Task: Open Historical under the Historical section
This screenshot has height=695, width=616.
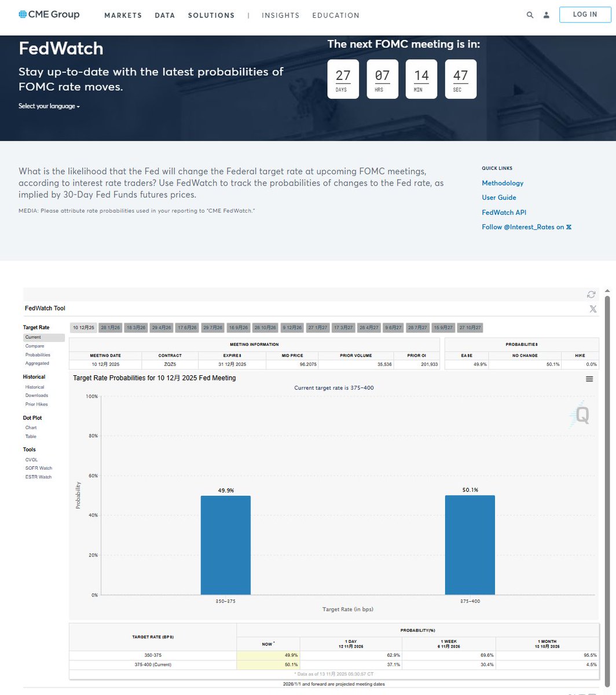Action: (x=35, y=387)
